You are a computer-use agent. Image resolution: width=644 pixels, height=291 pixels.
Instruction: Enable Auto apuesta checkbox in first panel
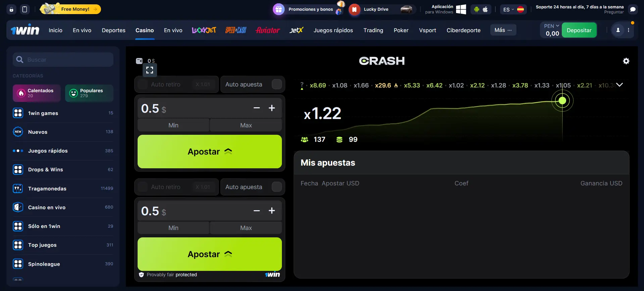(x=277, y=84)
